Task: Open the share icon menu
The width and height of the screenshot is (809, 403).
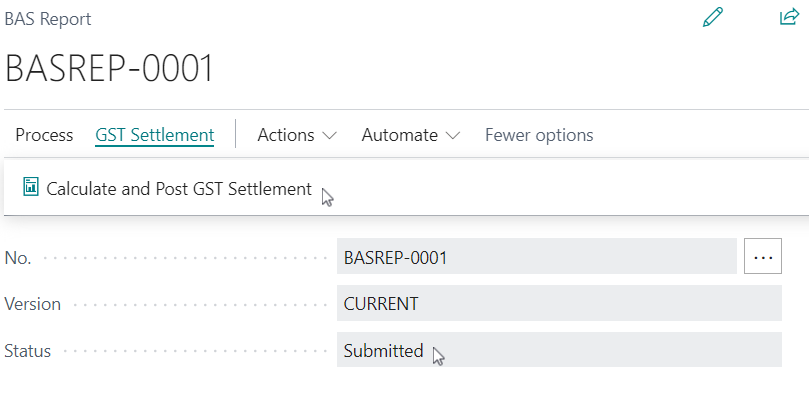Action: [x=788, y=17]
